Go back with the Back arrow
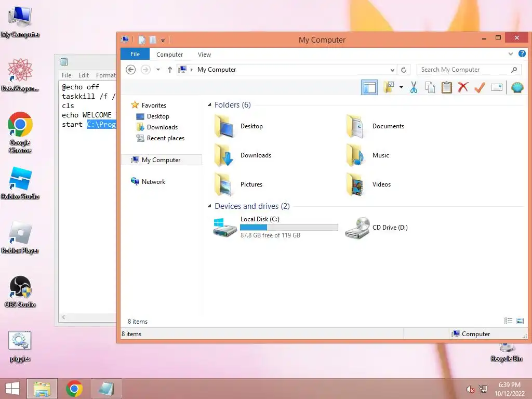Screen dimensions: 532x399 coord(130,70)
